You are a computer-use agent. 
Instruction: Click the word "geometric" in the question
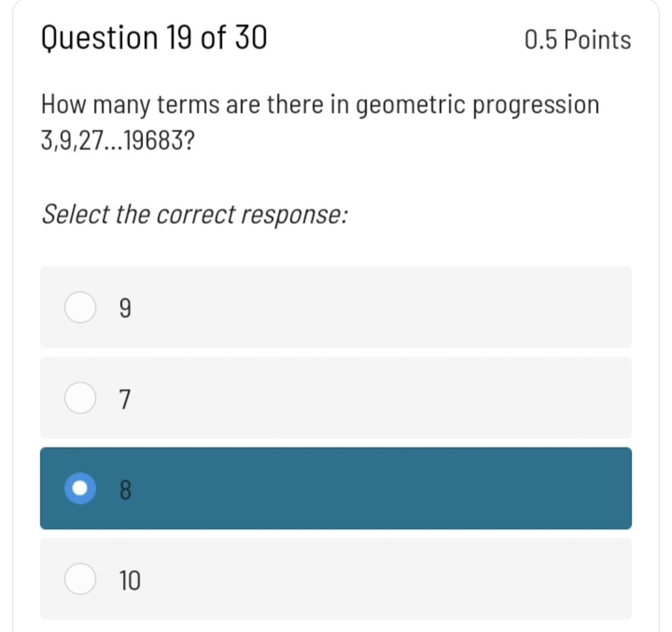pos(410,106)
